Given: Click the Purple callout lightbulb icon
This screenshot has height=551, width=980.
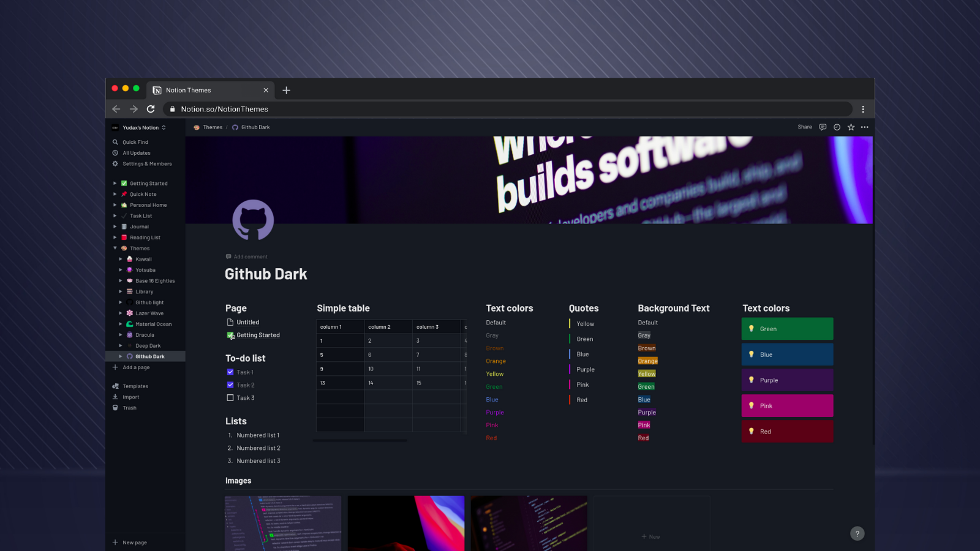Looking at the screenshot, I should (x=752, y=380).
